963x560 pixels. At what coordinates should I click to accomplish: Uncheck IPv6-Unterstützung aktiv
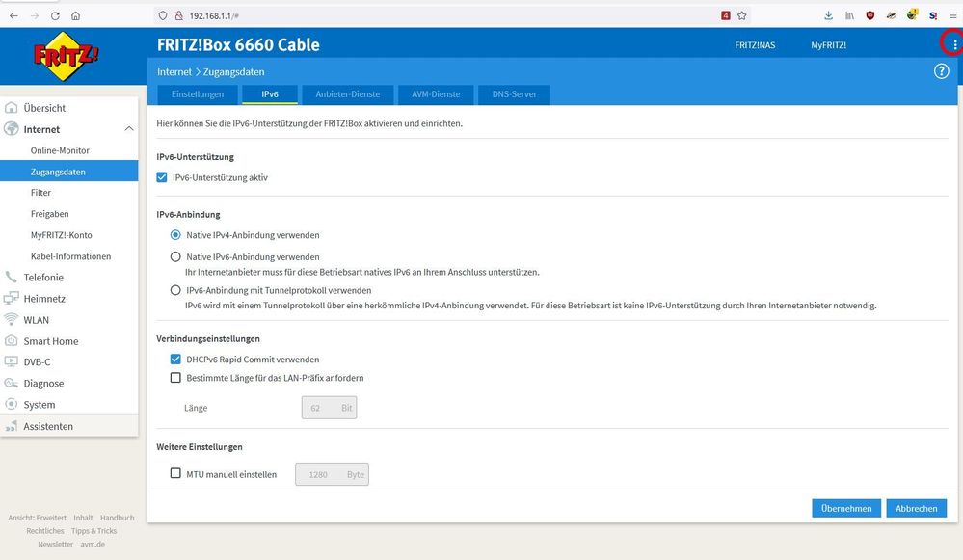tap(162, 177)
